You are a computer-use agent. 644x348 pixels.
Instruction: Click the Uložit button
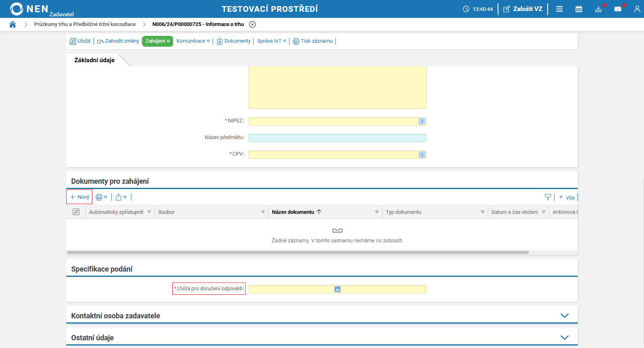pos(80,41)
